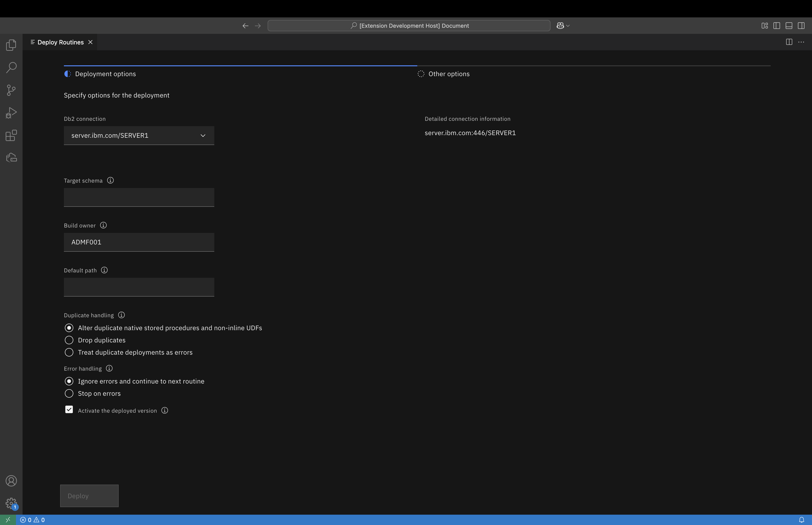The height and width of the screenshot is (525, 812).
Task: Select the Stop on errors option
Action: [69, 393]
